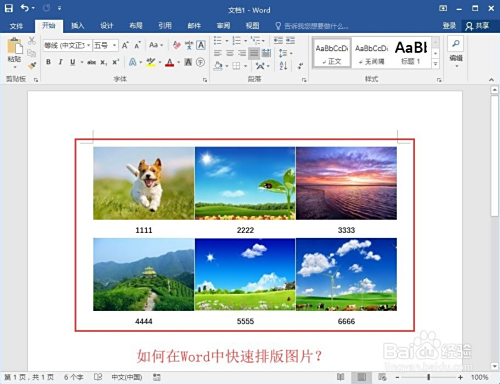Click the 共享 share button

tap(478, 26)
